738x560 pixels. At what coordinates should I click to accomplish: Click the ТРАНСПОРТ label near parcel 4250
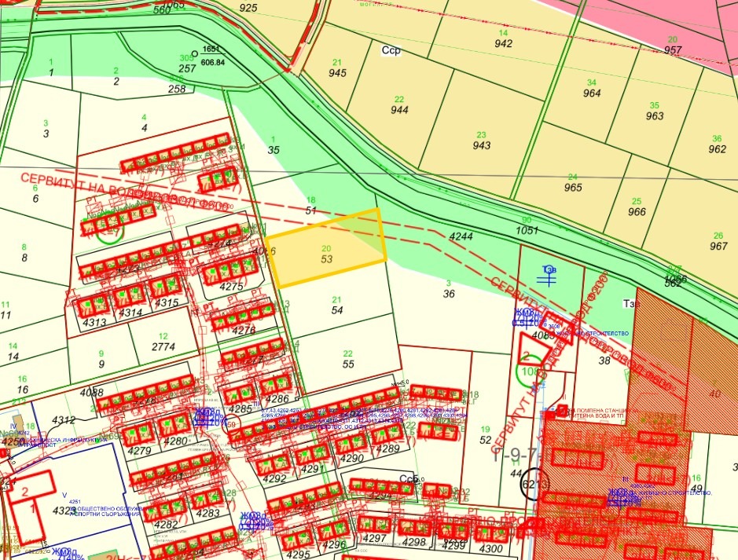[37, 445]
